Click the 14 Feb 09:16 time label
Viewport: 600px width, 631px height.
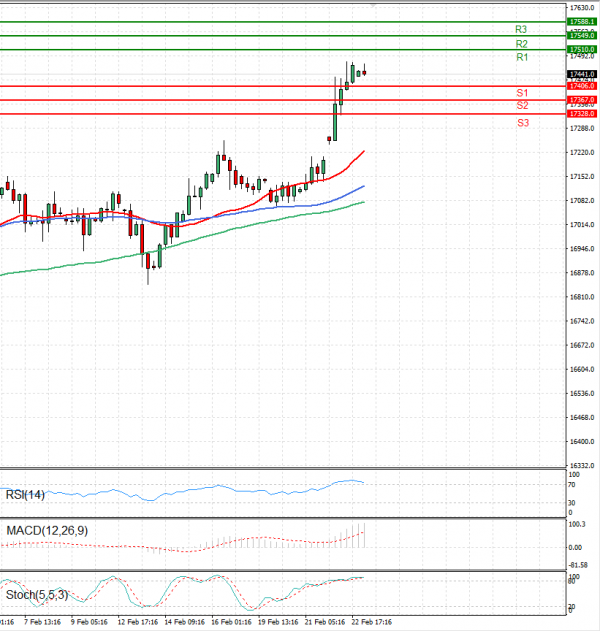184,622
